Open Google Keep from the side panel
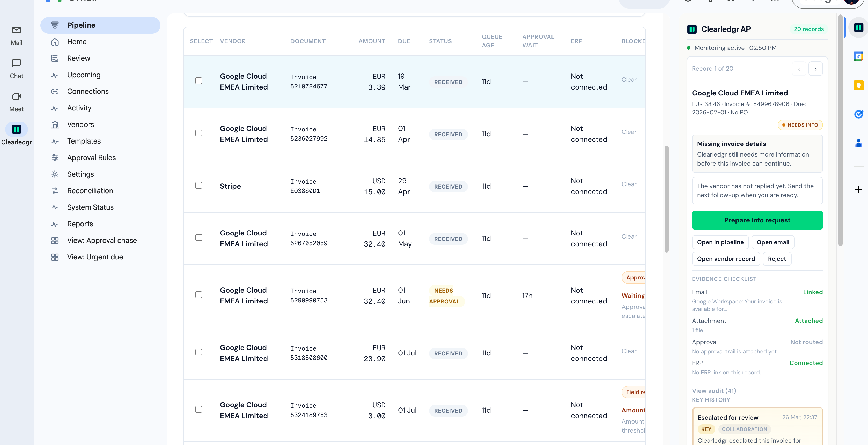 point(859,85)
